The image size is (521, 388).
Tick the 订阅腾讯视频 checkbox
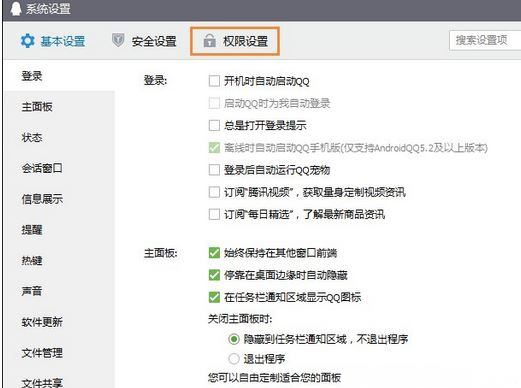(214, 192)
